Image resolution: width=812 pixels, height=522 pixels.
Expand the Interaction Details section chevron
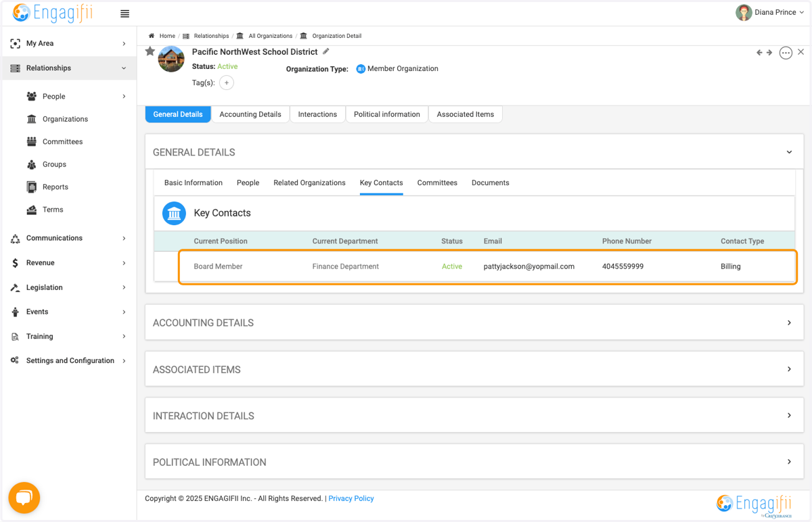pos(789,415)
